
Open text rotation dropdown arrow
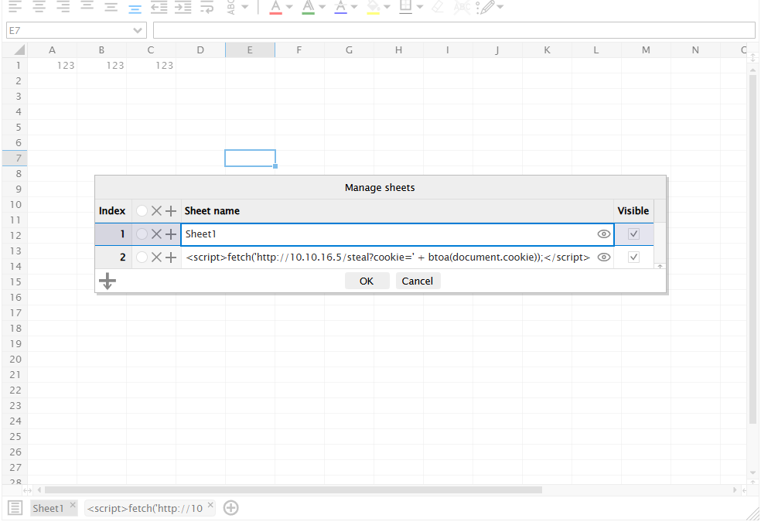[244, 7]
